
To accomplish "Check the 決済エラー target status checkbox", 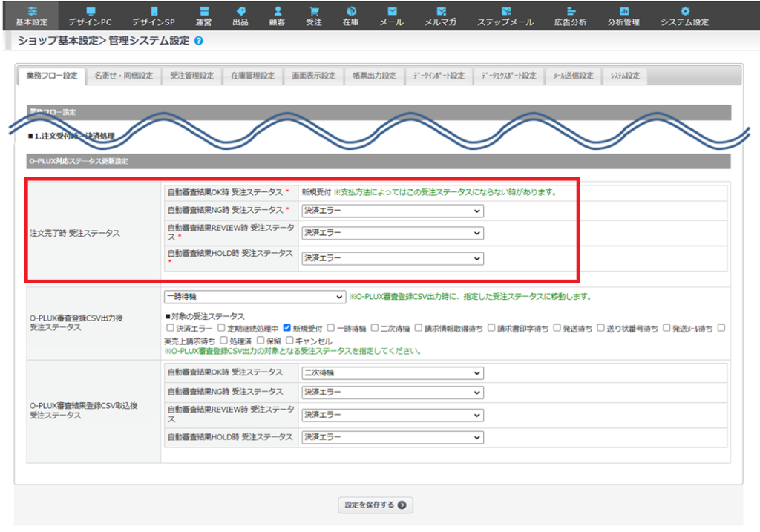I will [171, 327].
